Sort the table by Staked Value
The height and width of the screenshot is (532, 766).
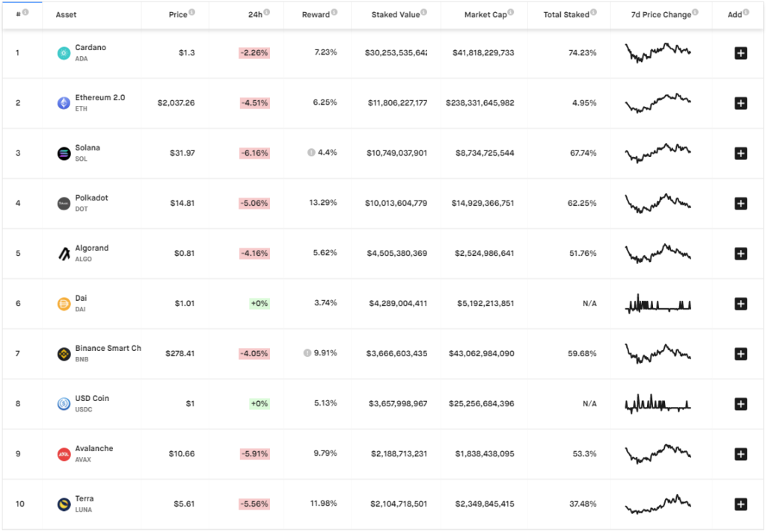395,14
